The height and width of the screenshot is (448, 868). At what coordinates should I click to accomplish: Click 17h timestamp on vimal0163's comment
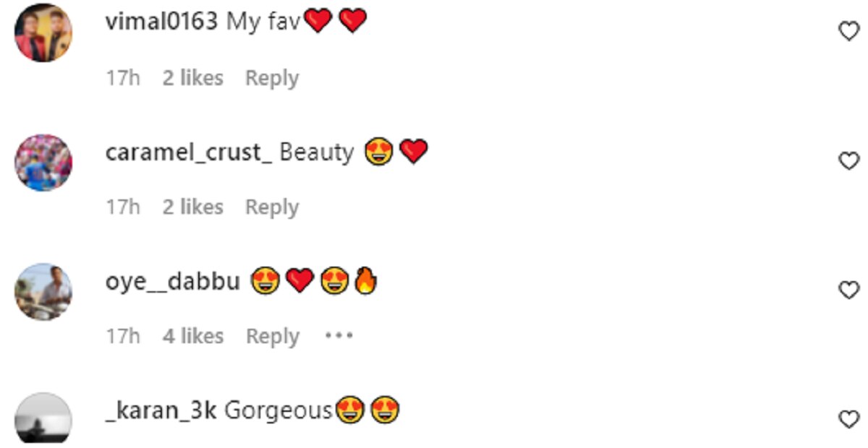(123, 77)
